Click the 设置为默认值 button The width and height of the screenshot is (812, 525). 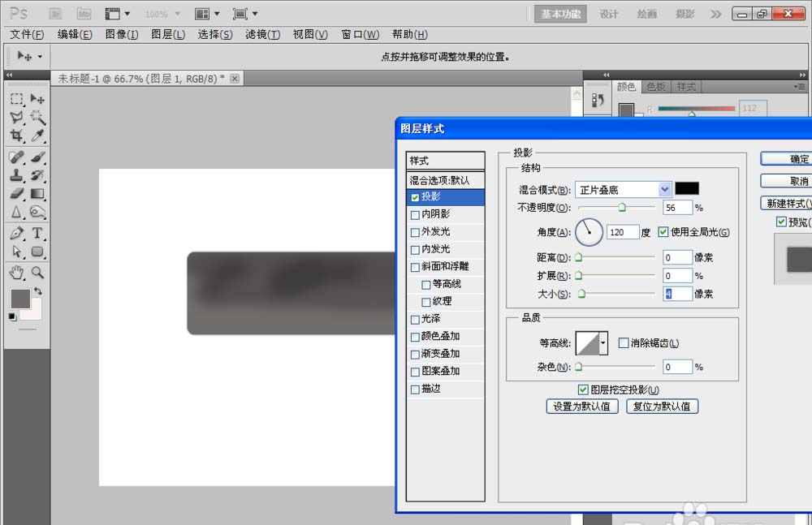click(x=582, y=407)
